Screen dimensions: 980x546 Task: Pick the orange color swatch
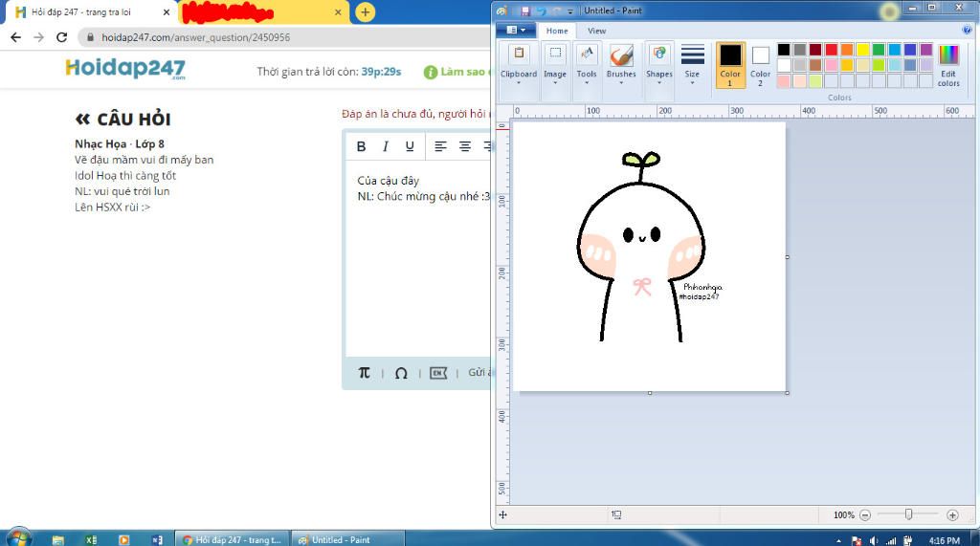point(847,50)
